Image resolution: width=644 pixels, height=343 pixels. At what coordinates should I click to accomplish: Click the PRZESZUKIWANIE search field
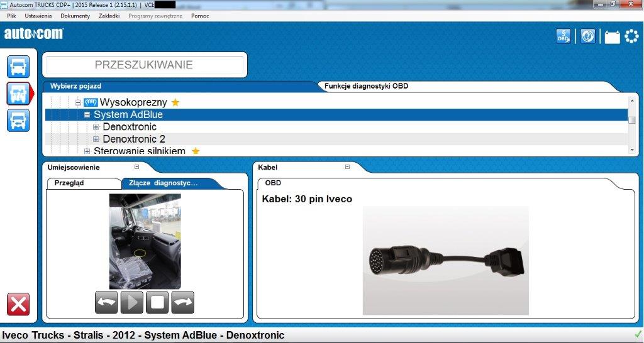point(144,65)
